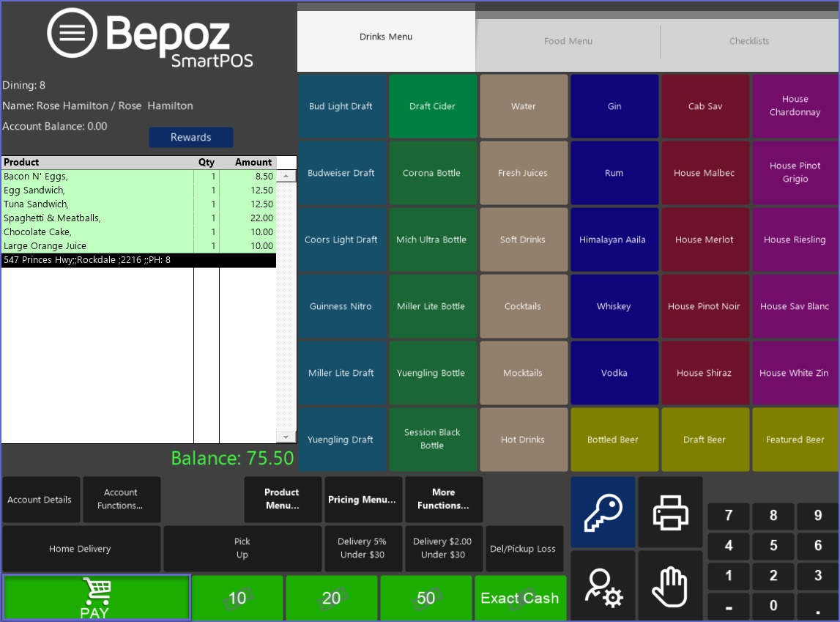840x622 pixels.
Task: Open the Product Menu... button
Action: tap(283, 500)
